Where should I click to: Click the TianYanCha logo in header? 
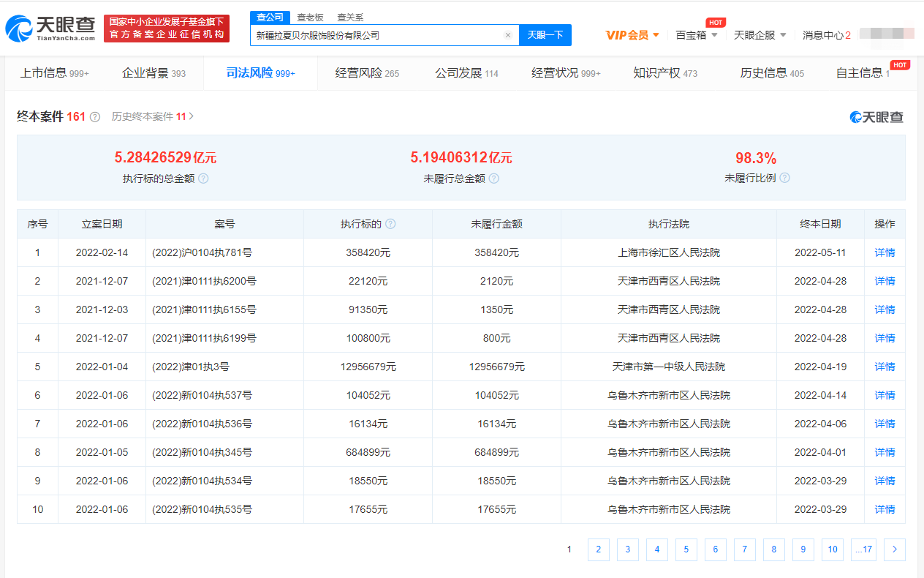coord(50,28)
